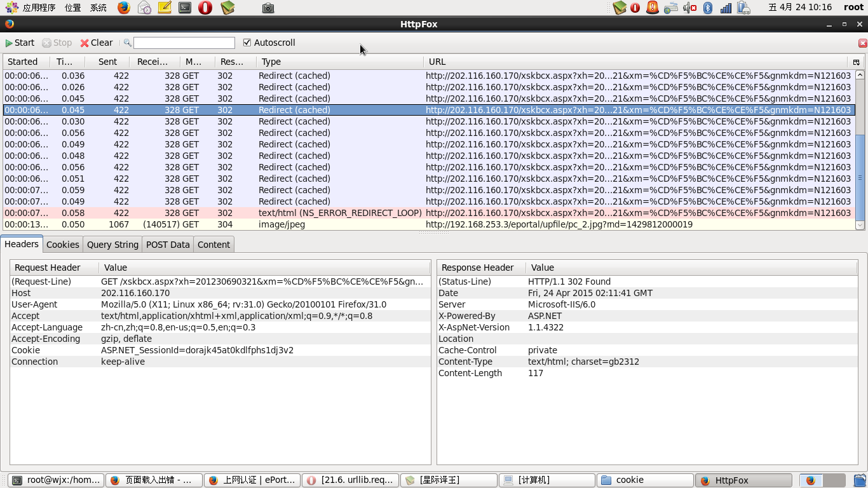This screenshot has height=488, width=868.
Task: Select the ASP.NET_SessionId Cookie header row
Action: point(220,350)
